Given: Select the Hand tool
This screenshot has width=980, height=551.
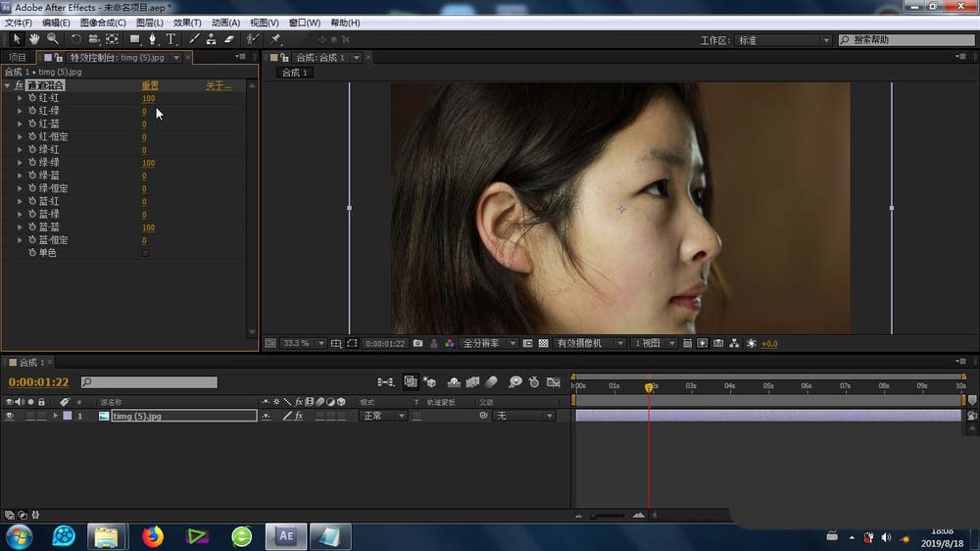Looking at the screenshot, I should tap(33, 39).
